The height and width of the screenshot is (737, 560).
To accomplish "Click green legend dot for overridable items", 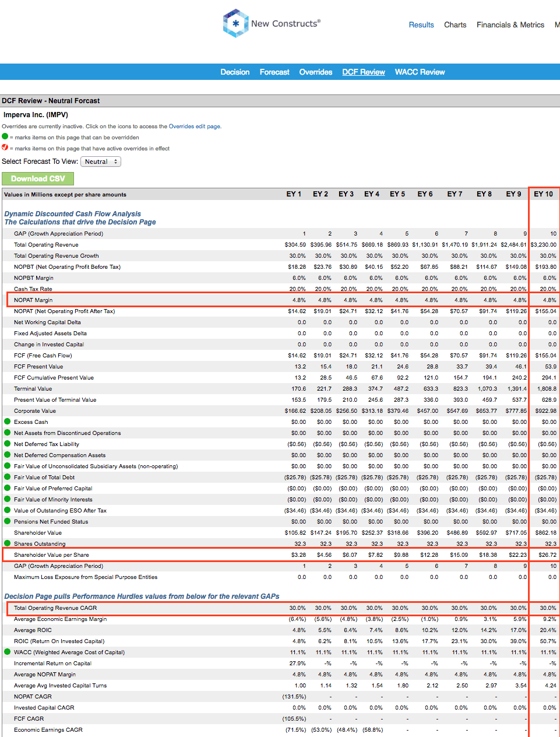I will coord(5,136).
